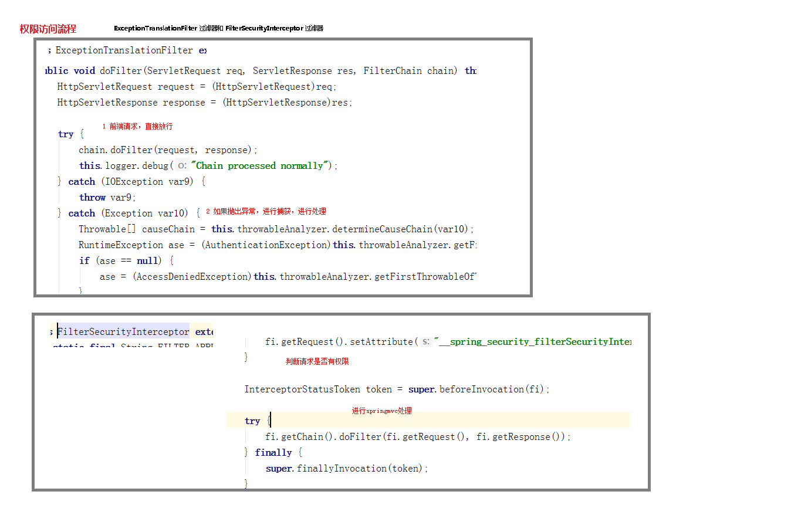Image resolution: width=791 pixels, height=532 pixels.
Task: Click the catch (IOException var9) line
Action: click(130, 182)
